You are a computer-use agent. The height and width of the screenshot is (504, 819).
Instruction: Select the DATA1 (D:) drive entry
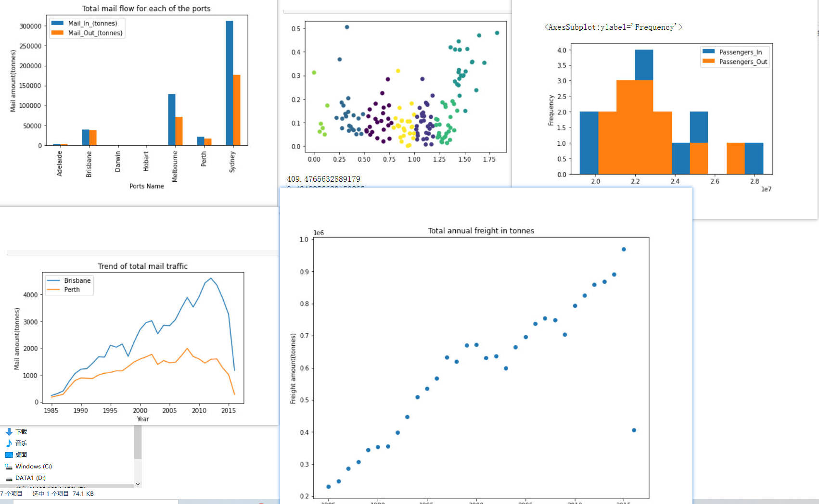click(30, 478)
